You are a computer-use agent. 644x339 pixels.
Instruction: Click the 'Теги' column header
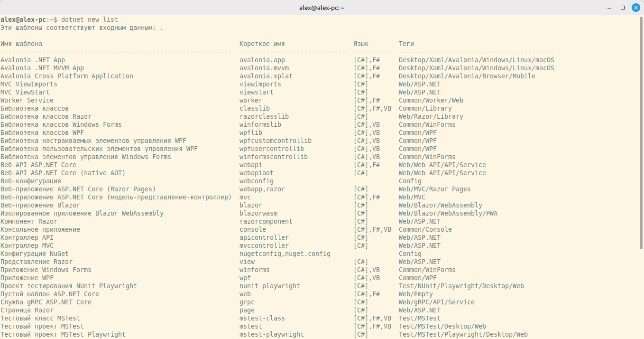coord(406,44)
